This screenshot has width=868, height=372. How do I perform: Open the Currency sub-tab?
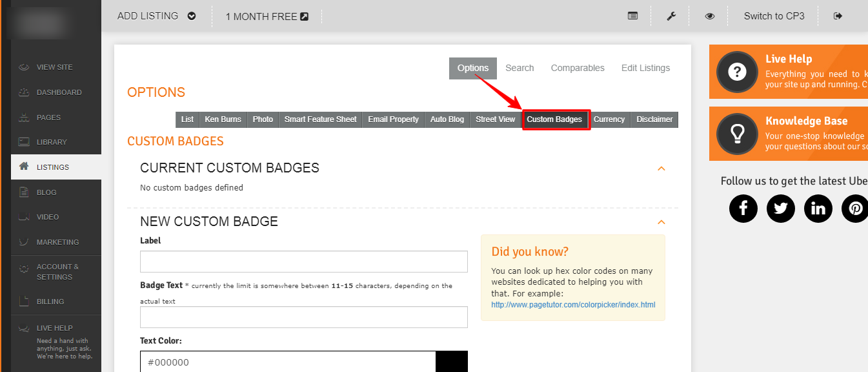click(x=609, y=119)
